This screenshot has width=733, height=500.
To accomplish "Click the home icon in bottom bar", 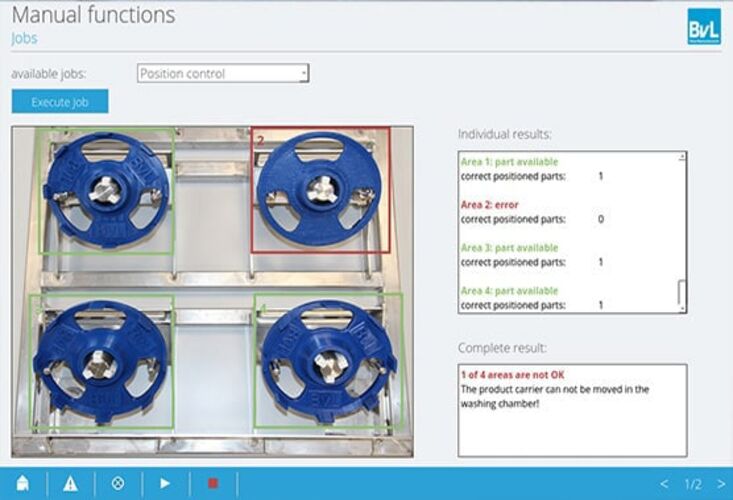I will [22, 483].
